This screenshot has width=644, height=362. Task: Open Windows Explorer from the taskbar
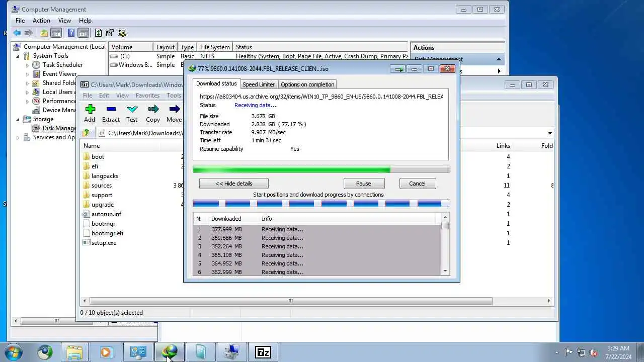74,352
